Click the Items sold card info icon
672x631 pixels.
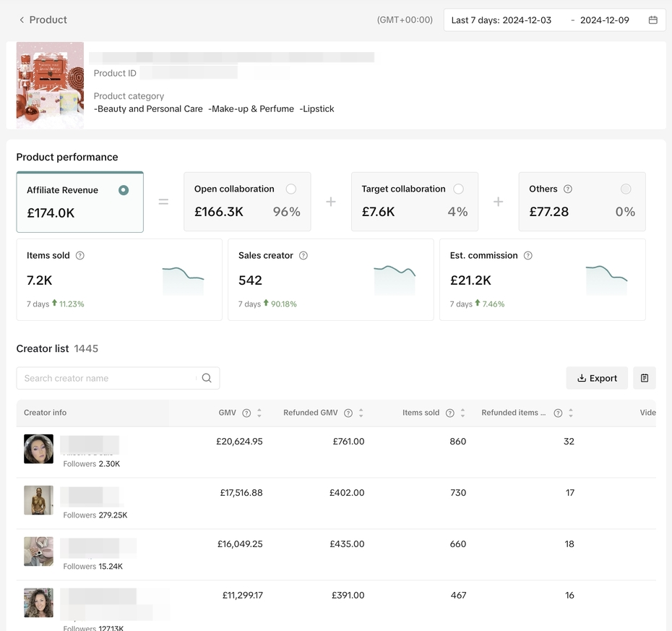80,256
